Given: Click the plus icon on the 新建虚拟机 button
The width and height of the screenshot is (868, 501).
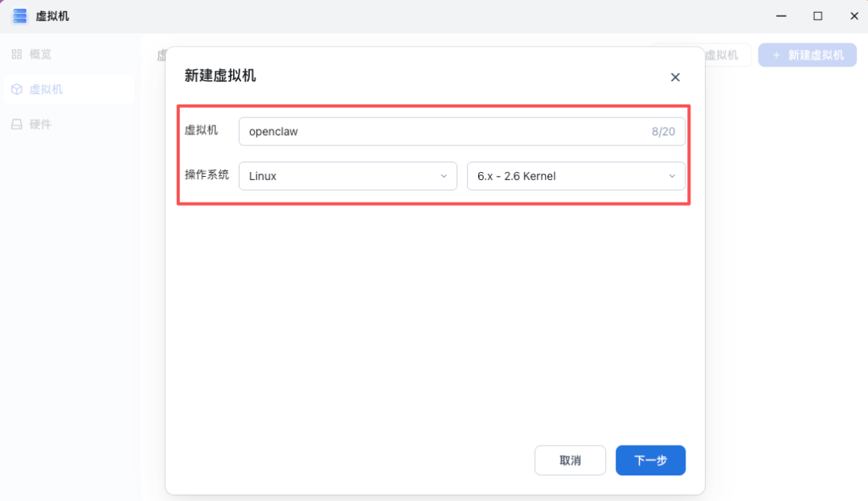Looking at the screenshot, I should (776, 55).
